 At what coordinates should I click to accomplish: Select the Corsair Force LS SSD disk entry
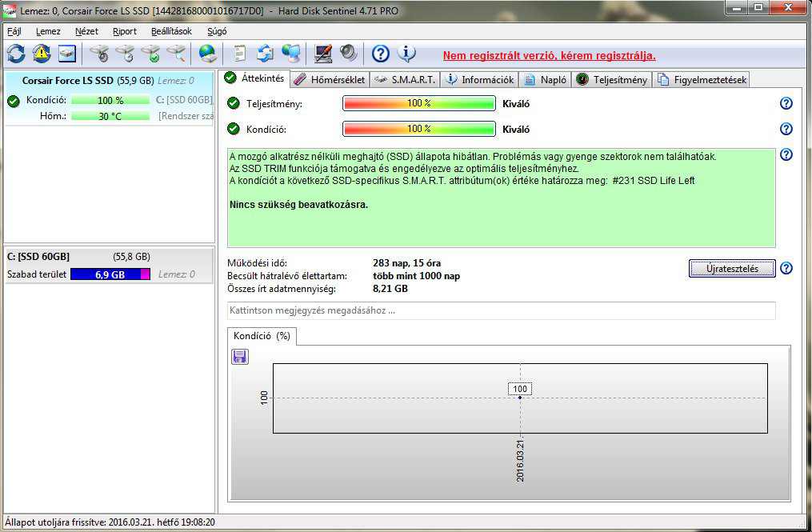pos(109,98)
